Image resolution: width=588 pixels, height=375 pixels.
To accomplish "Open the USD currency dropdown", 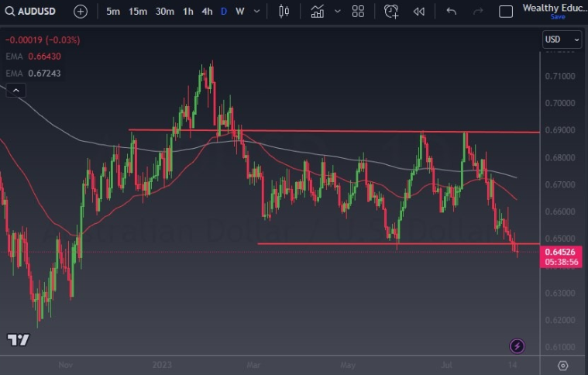I will point(562,40).
